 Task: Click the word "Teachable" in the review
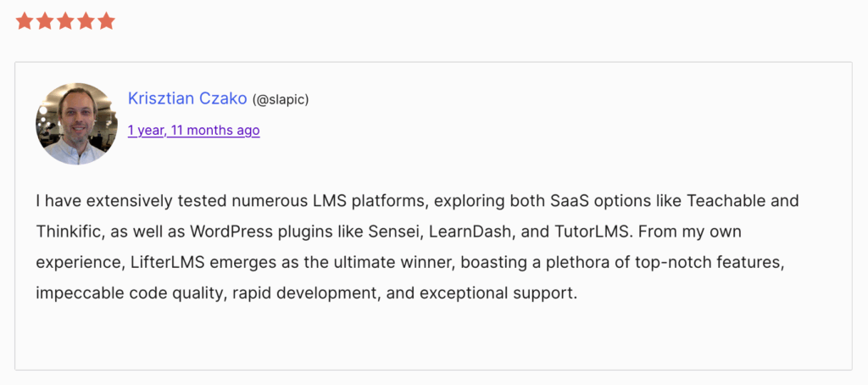click(x=726, y=202)
